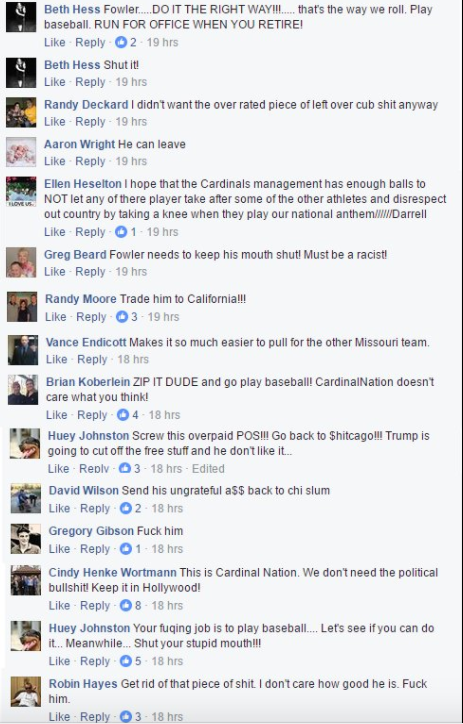463x724 pixels.
Task: Click Randy Moore's profile photo
Action: [x=22, y=307]
